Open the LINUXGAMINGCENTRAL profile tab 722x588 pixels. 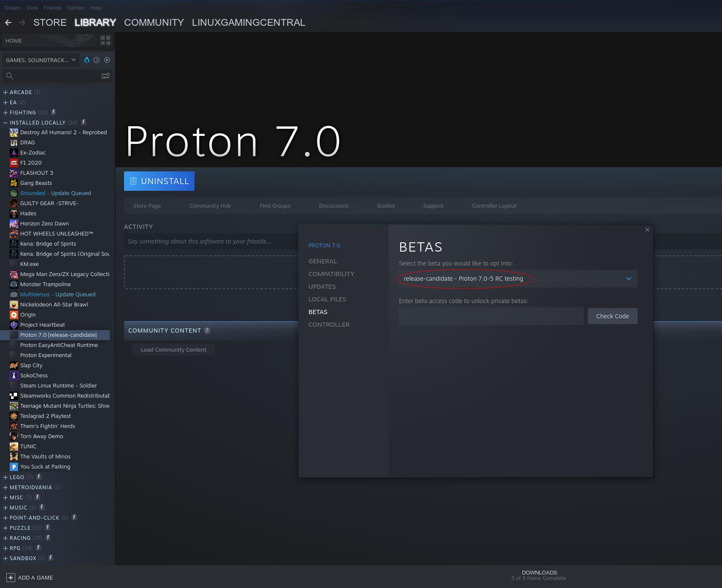pos(249,22)
